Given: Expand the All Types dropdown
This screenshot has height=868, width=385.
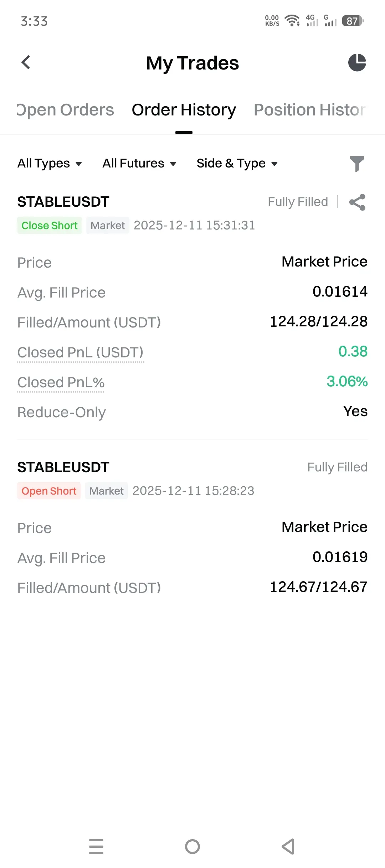Looking at the screenshot, I should 50,164.
